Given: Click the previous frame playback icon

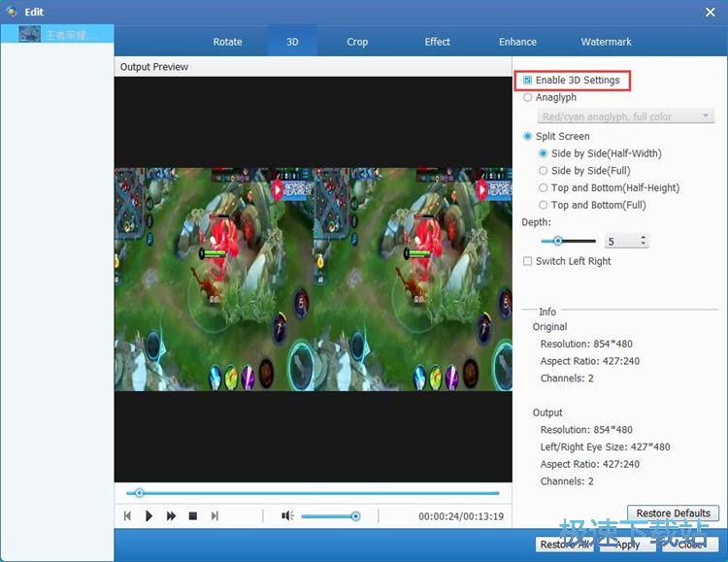Looking at the screenshot, I should pos(127,516).
